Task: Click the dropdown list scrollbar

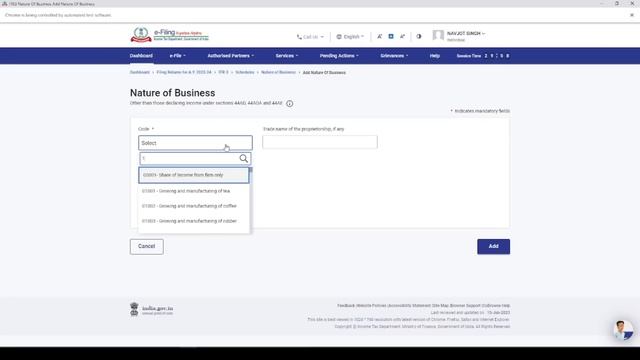Action: click(x=251, y=170)
